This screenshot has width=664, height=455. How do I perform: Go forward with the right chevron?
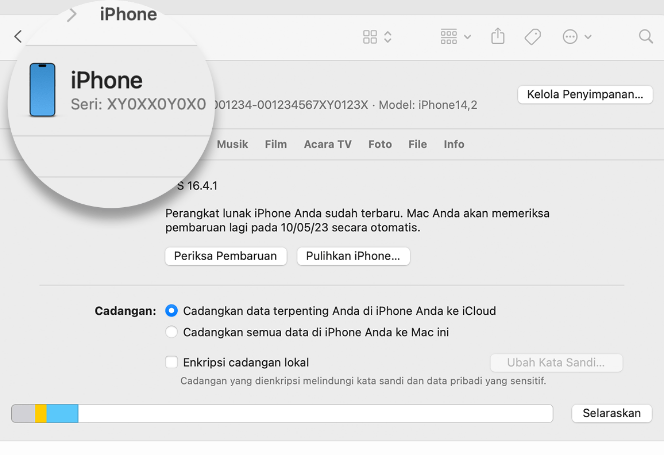(x=72, y=15)
